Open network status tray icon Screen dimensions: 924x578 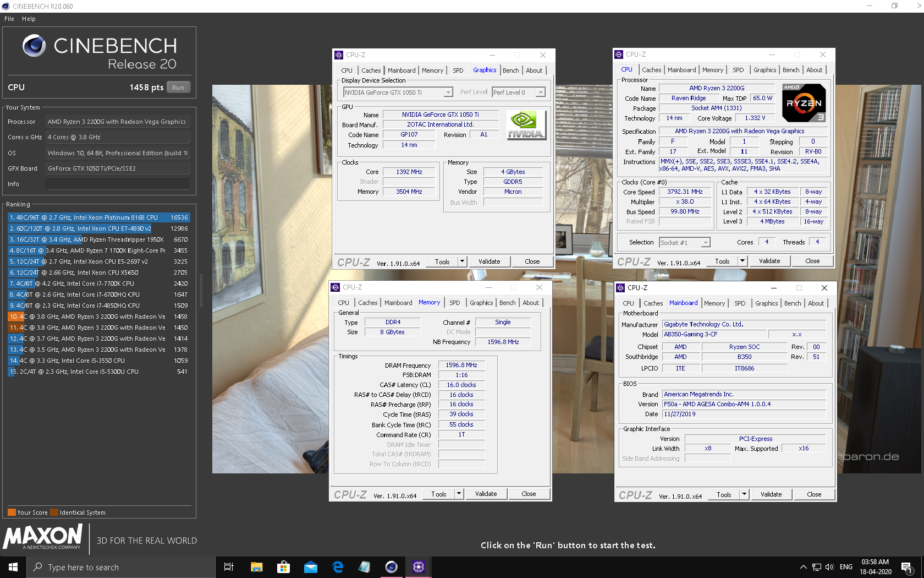[x=817, y=567]
